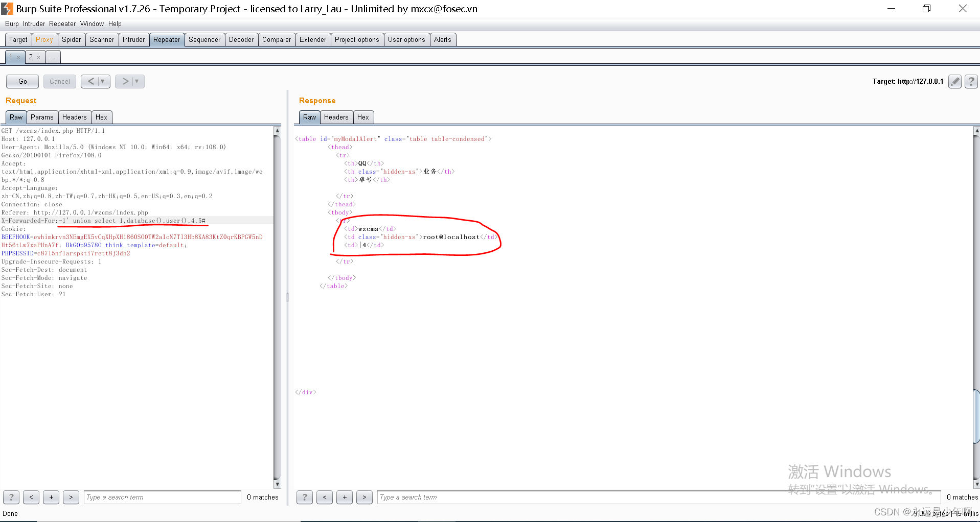Click response search next match button
The height and width of the screenshot is (522, 980).
364,497
